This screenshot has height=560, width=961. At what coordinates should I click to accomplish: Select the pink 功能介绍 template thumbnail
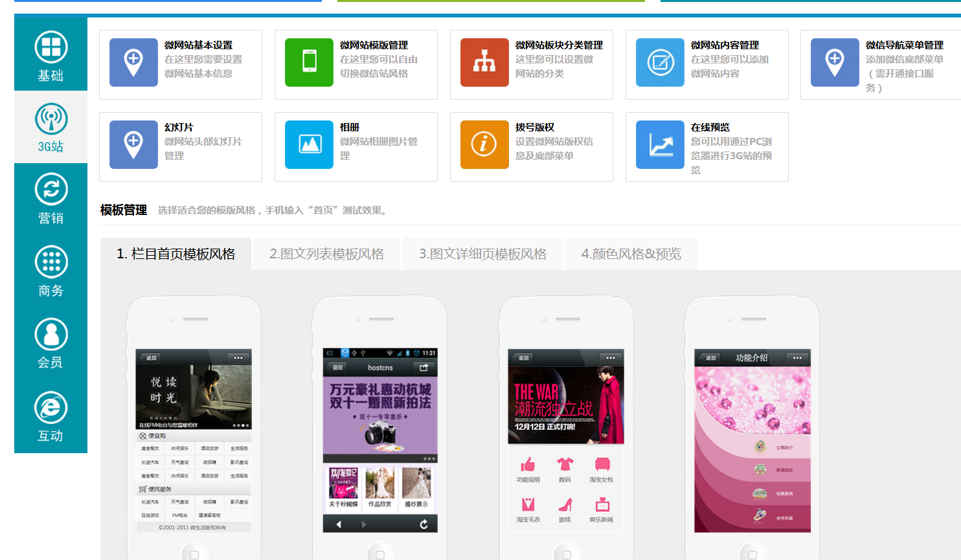click(752, 440)
